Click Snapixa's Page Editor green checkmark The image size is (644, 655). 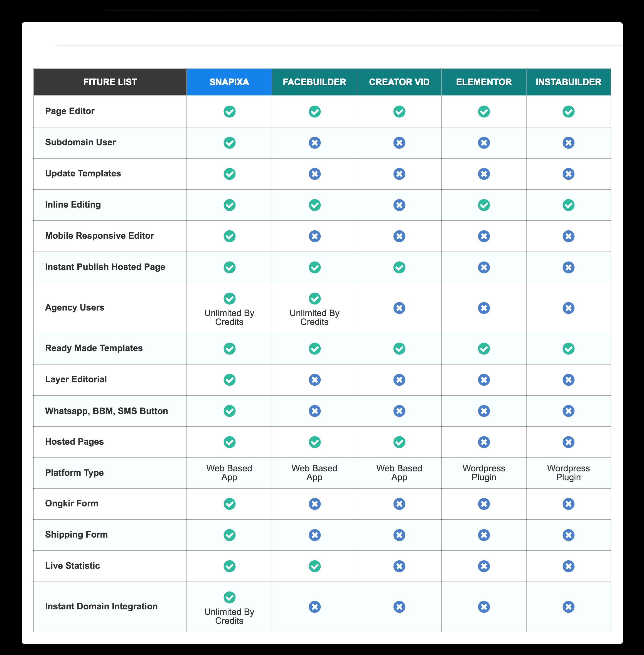coord(229,112)
